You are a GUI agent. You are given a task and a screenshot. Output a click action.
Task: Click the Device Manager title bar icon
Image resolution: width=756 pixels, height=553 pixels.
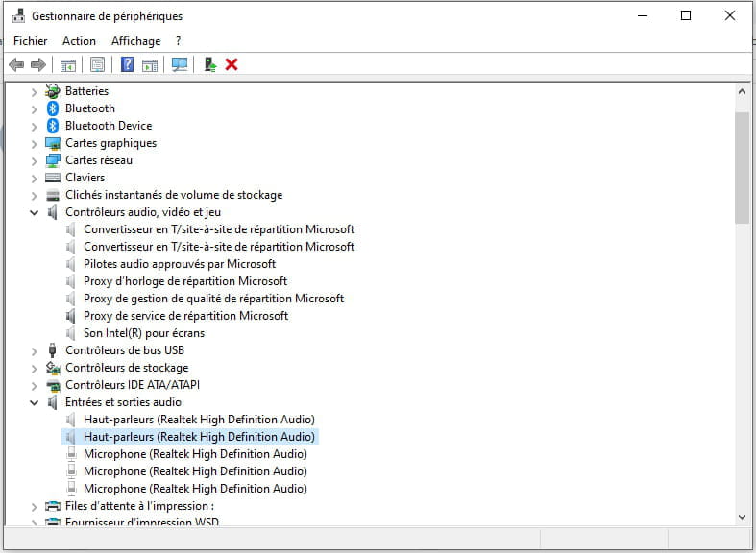(x=19, y=16)
